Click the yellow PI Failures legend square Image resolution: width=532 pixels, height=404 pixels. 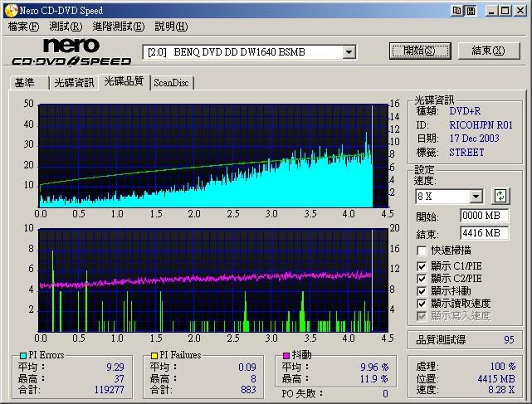154,356
